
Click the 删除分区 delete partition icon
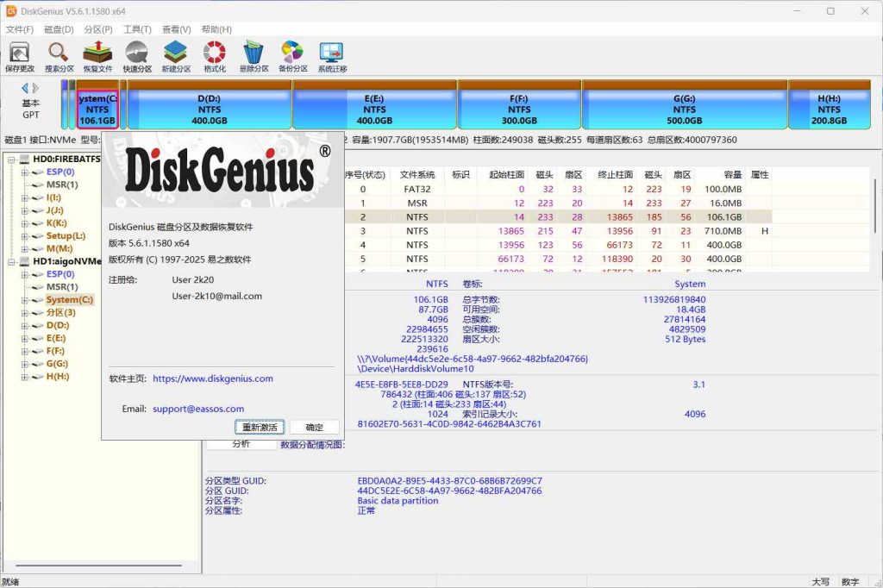pyautogui.click(x=254, y=57)
